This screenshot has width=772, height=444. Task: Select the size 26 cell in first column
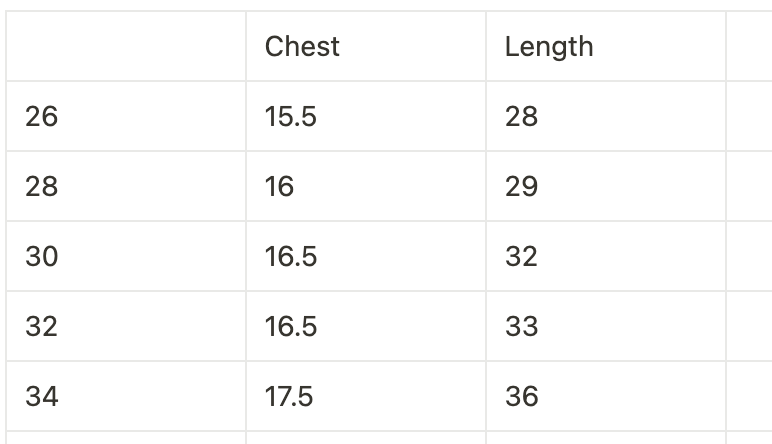coord(126,117)
